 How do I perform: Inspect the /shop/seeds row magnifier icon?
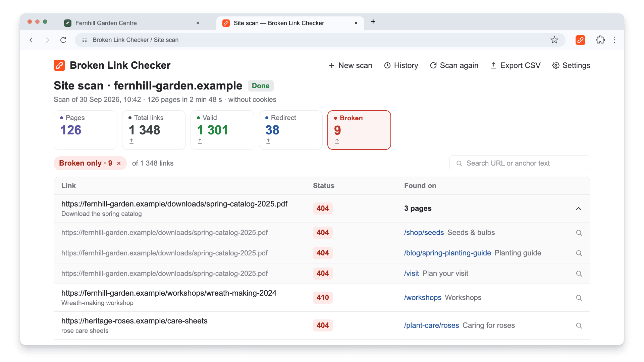point(579,233)
